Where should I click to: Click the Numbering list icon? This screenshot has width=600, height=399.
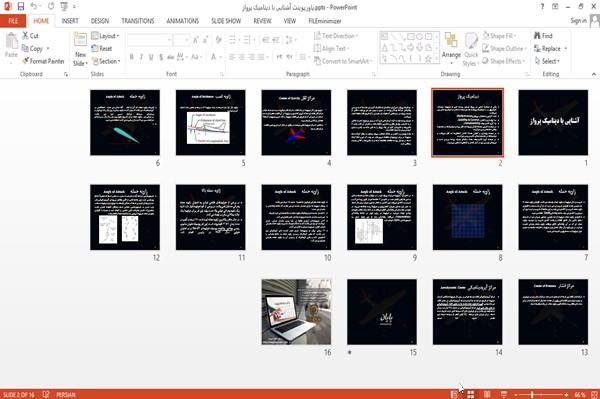click(248, 39)
